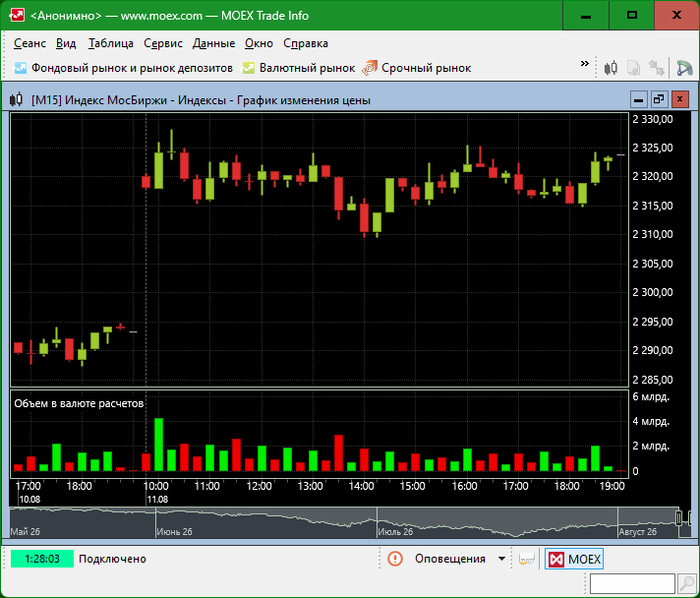
Task: Click the green clock 1:28:03
Action: [42, 559]
